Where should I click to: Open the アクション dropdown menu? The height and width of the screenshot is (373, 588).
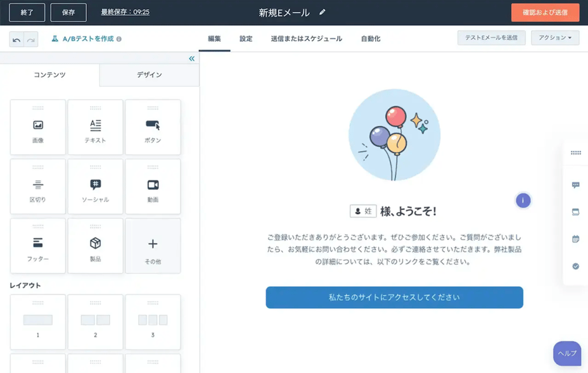pos(554,37)
